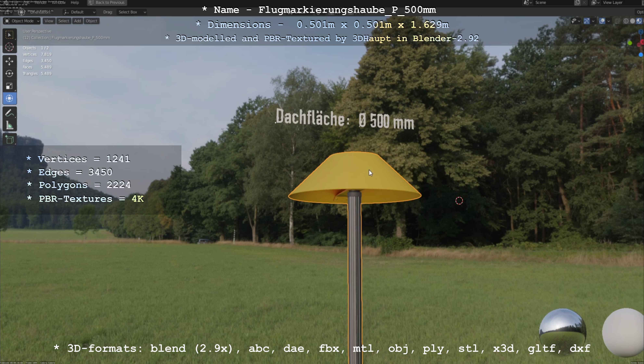644x364 pixels.
Task: Click the Back to Previous button
Action: pos(107,2)
